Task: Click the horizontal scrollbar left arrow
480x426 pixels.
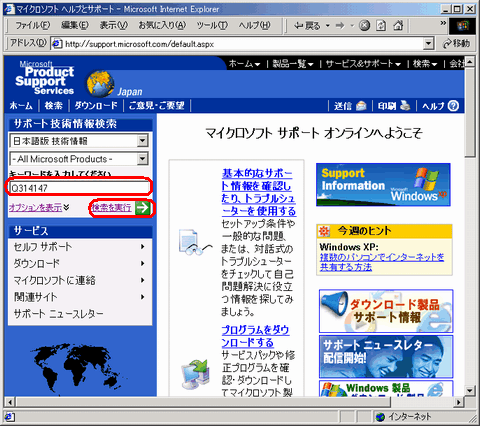Action: point(10,402)
